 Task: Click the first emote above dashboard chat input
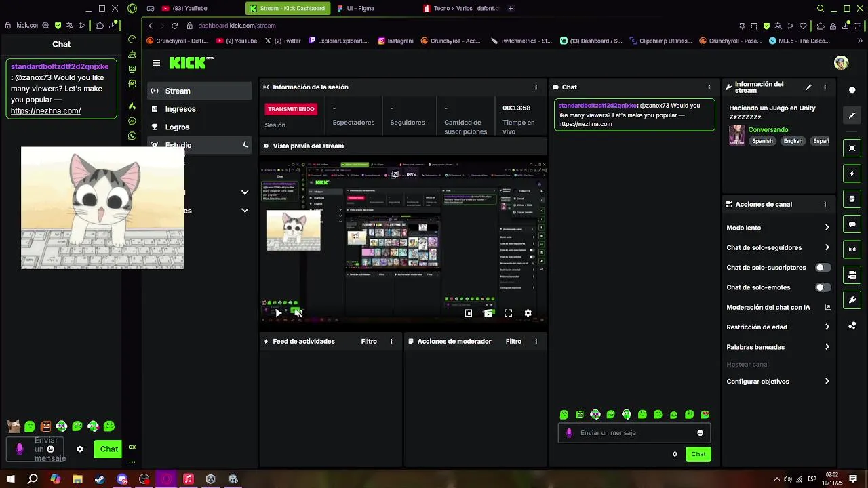click(564, 415)
